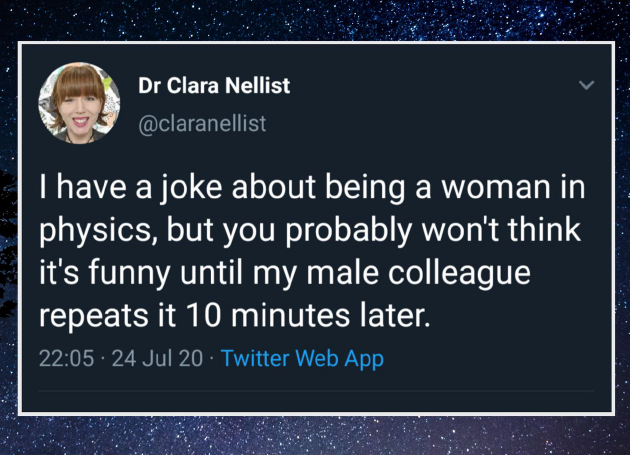
Task: Click Dr Clara Nellist's profile photo
Action: (x=78, y=103)
